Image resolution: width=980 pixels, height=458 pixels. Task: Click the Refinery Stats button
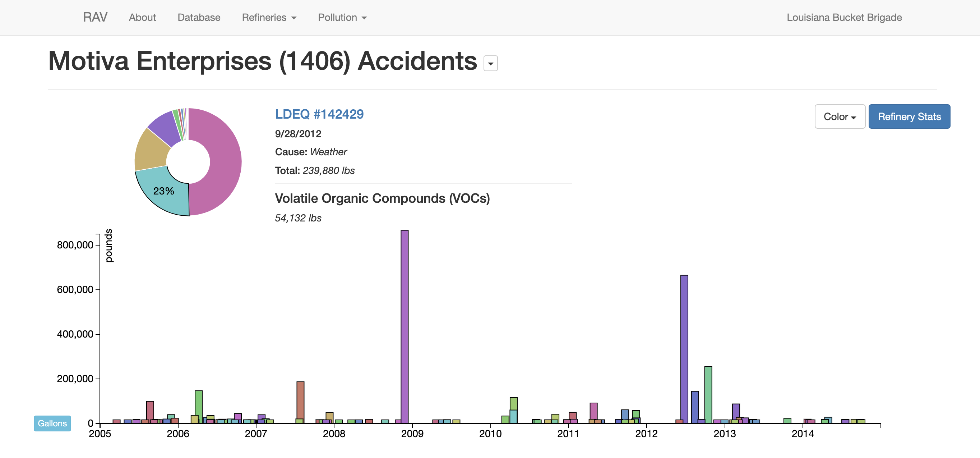click(x=909, y=116)
